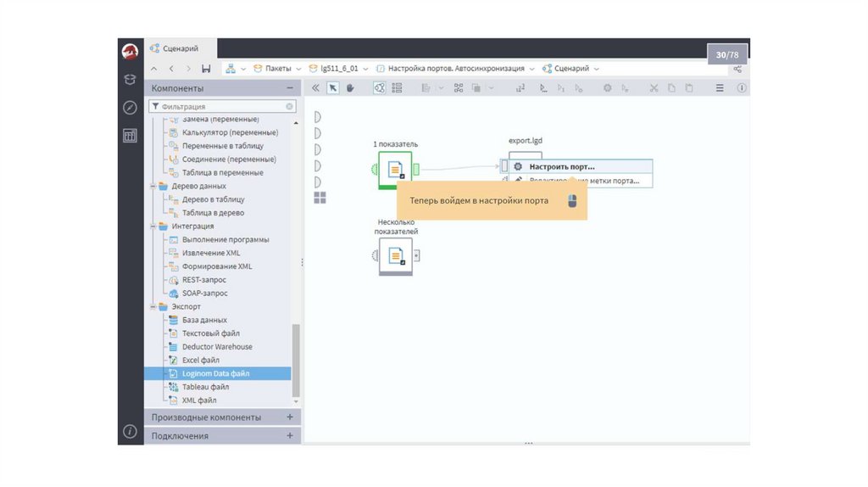The width and height of the screenshot is (868, 487).
Task: Collapse panel with double-chevron icon
Action: (x=315, y=87)
